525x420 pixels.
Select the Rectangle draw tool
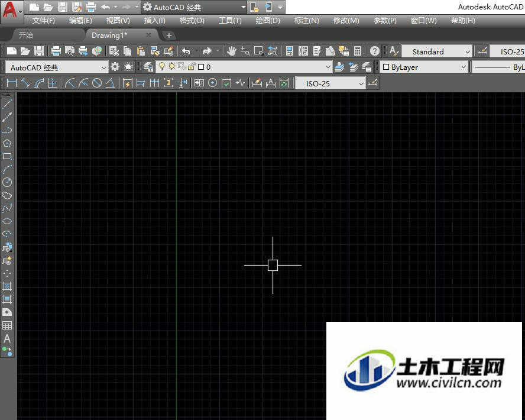pos(7,156)
